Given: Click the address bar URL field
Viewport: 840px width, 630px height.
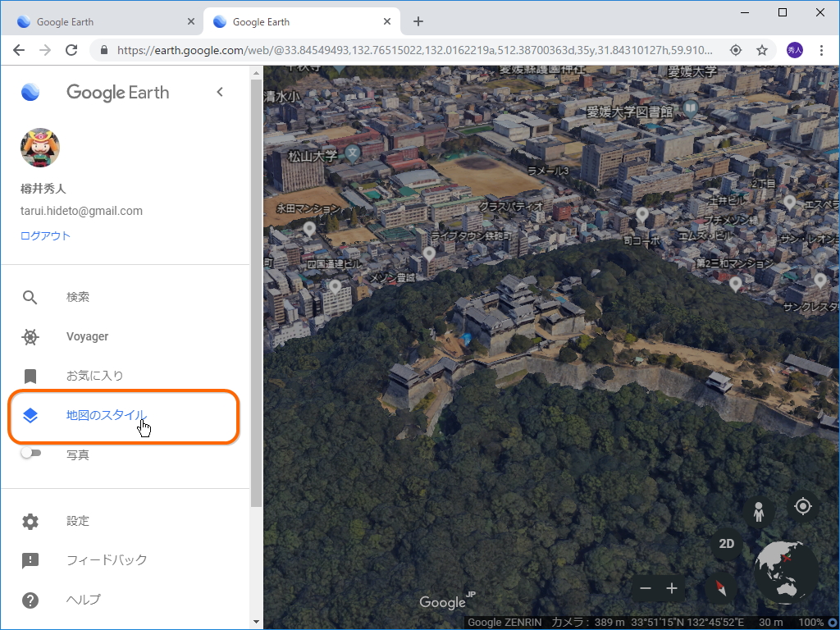Looking at the screenshot, I should 414,50.
